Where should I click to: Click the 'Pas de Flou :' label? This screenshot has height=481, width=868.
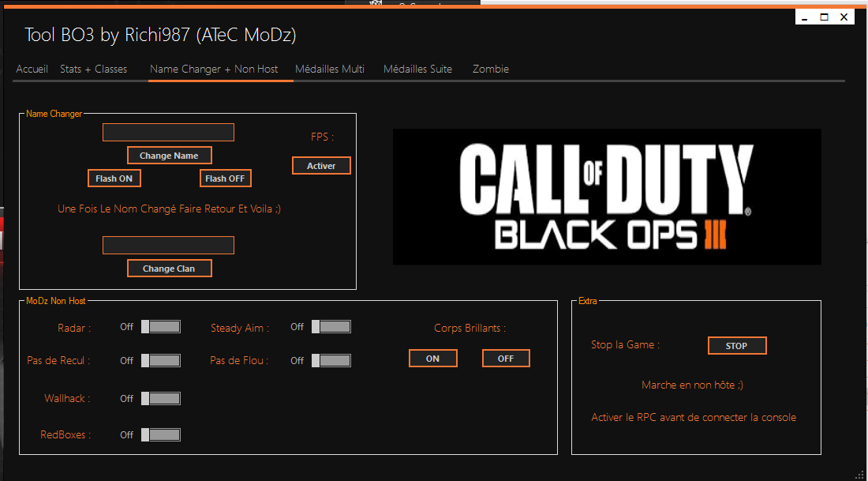click(x=239, y=361)
